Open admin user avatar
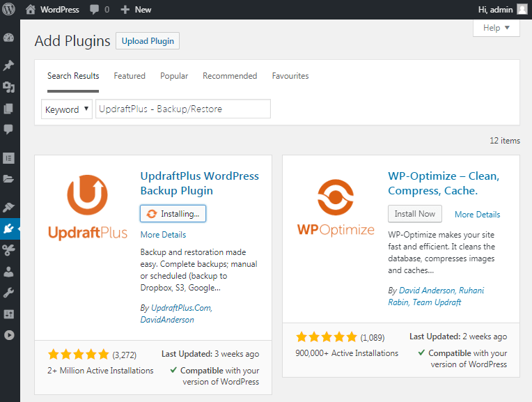 (x=522, y=9)
